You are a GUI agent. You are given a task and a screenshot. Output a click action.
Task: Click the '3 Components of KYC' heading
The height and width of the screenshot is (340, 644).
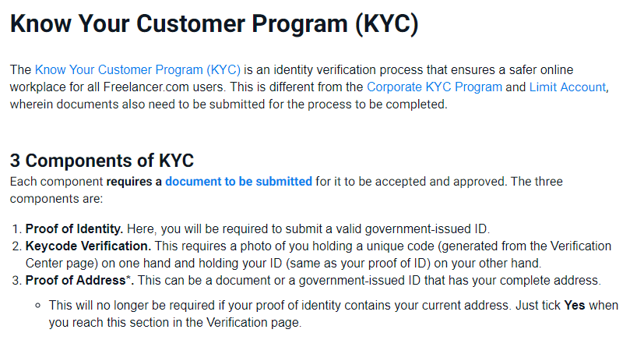click(102, 161)
